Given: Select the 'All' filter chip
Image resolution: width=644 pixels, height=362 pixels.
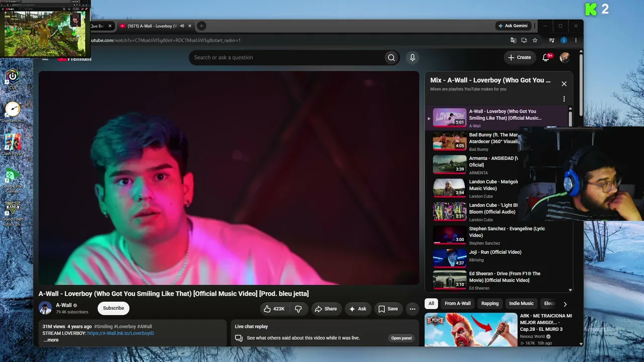Looking at the screenshot, I should click(x=431, y=304).
